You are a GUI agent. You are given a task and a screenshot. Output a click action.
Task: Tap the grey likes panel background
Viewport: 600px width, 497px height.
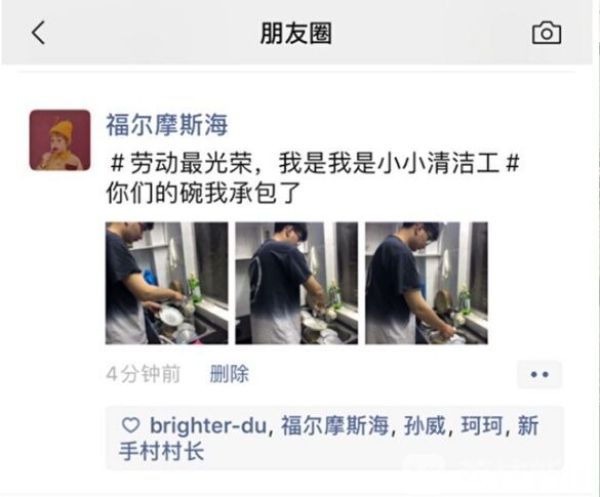click(334, 438)
